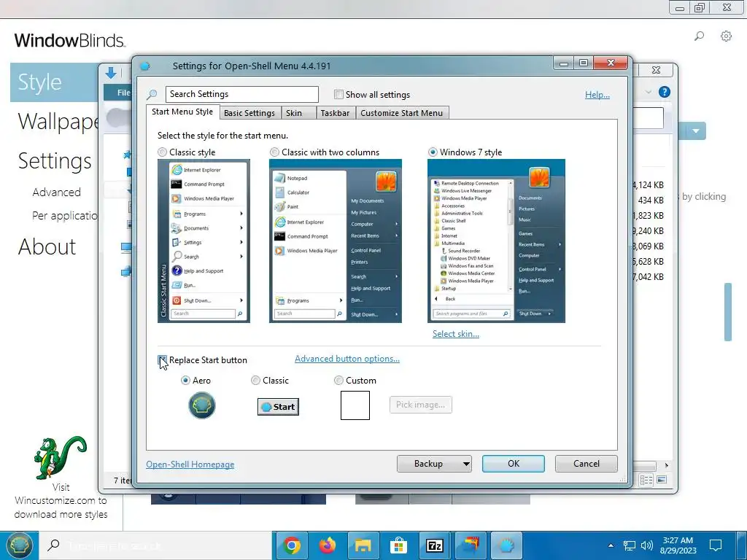Image resolution: width=747 pixels, height=560 pixels.
Task: Open the Customize Start Menu tab
Action: 402,113
